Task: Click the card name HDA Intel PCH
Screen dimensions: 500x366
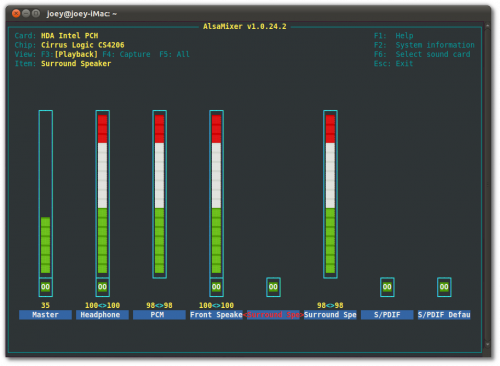Action: pyautogui.click(x=70, y=36)
